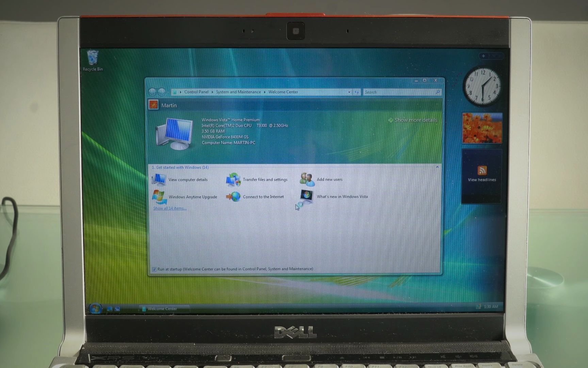This screenshot has width=588, height=368.
Task: Open View computer details icon
Action: pos(159,180)
